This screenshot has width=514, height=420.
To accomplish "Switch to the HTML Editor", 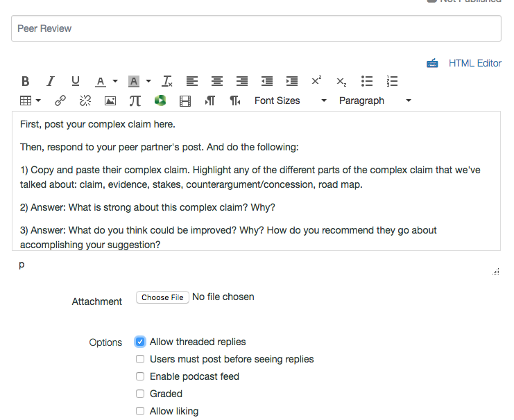I will [474, 63].
